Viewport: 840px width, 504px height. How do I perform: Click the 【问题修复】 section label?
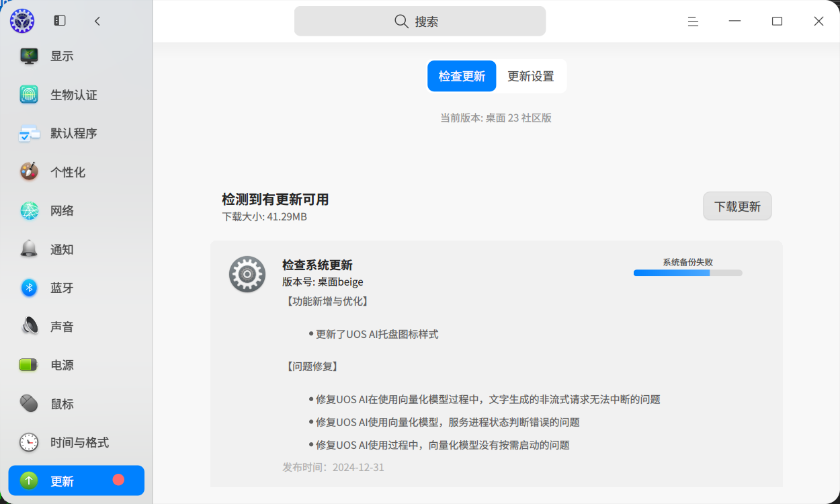click(312, 366)
